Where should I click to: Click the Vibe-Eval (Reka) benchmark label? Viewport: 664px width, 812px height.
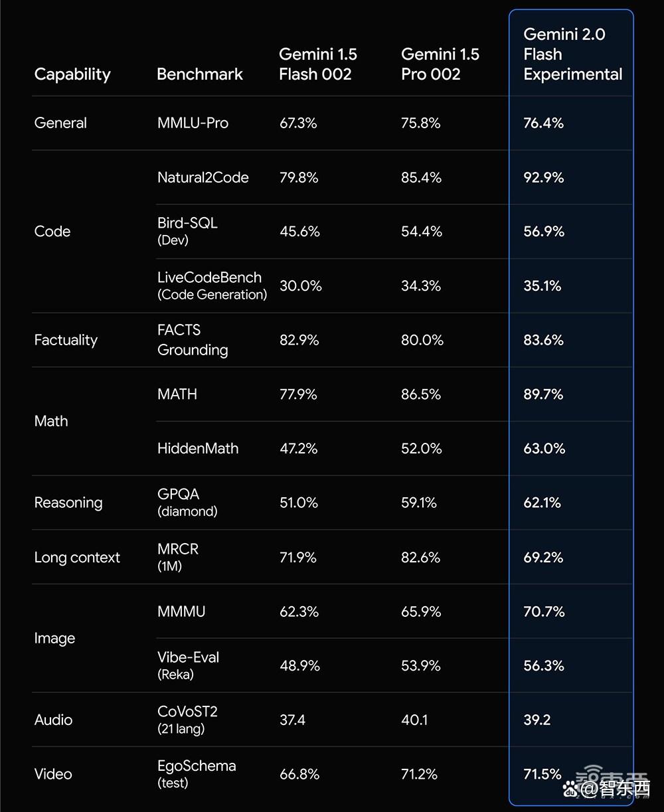[188, 665]
